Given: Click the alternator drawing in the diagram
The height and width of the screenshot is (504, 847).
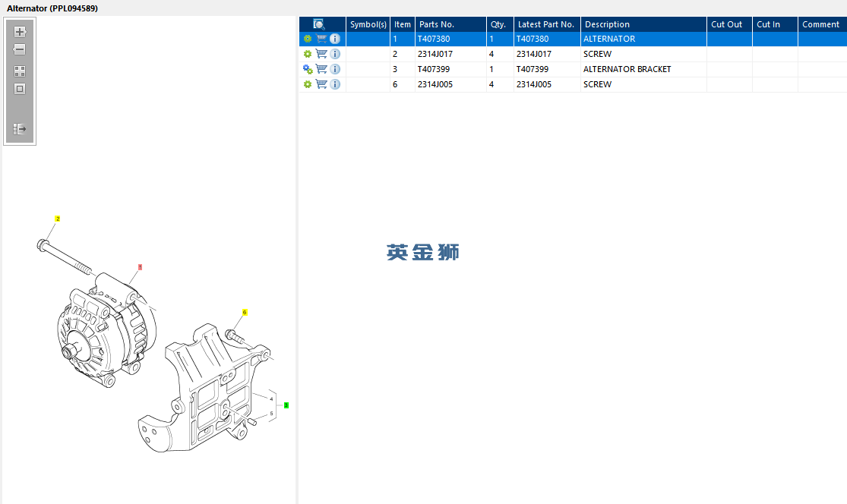Looking at the screenshot, I should [106, 332].
